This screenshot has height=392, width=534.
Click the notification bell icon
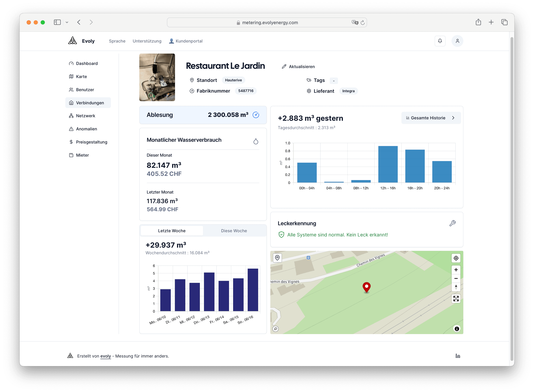click(x=440, y=41)
